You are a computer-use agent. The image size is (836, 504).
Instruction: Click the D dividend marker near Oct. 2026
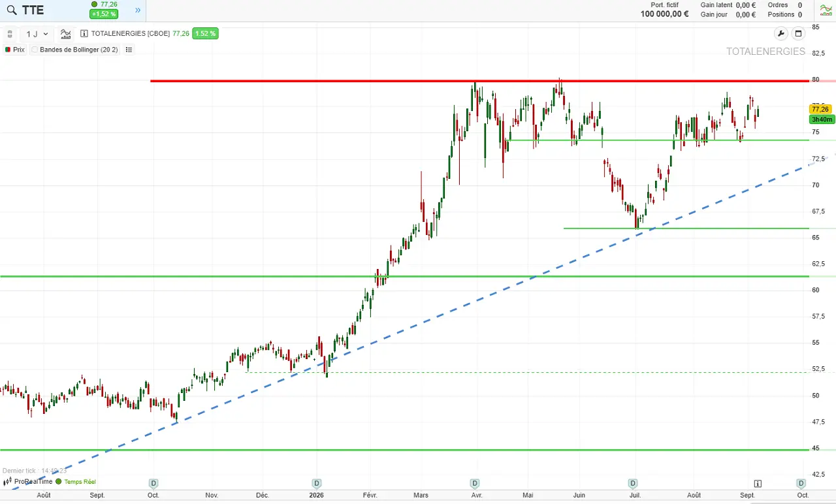point(801,484)
